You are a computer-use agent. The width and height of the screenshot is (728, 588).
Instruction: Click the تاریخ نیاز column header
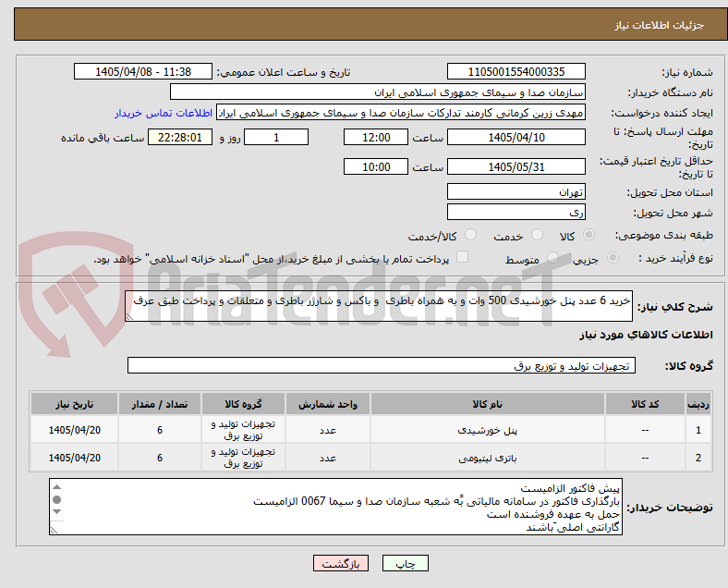coord(74,404)
